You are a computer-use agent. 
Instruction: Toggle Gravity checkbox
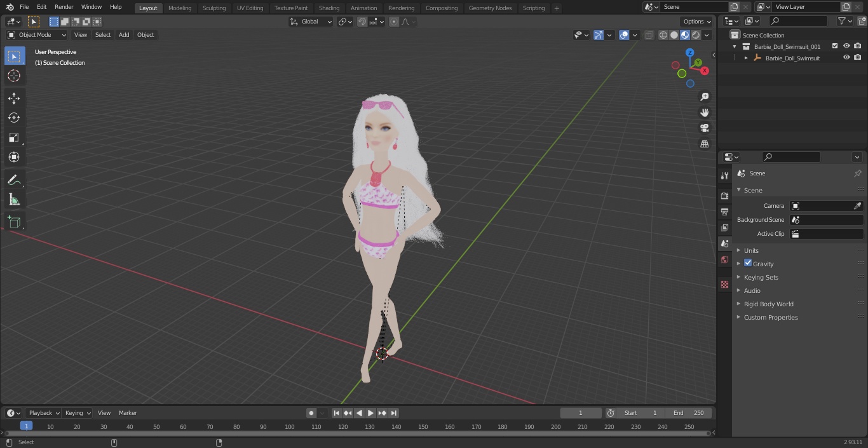748,263
